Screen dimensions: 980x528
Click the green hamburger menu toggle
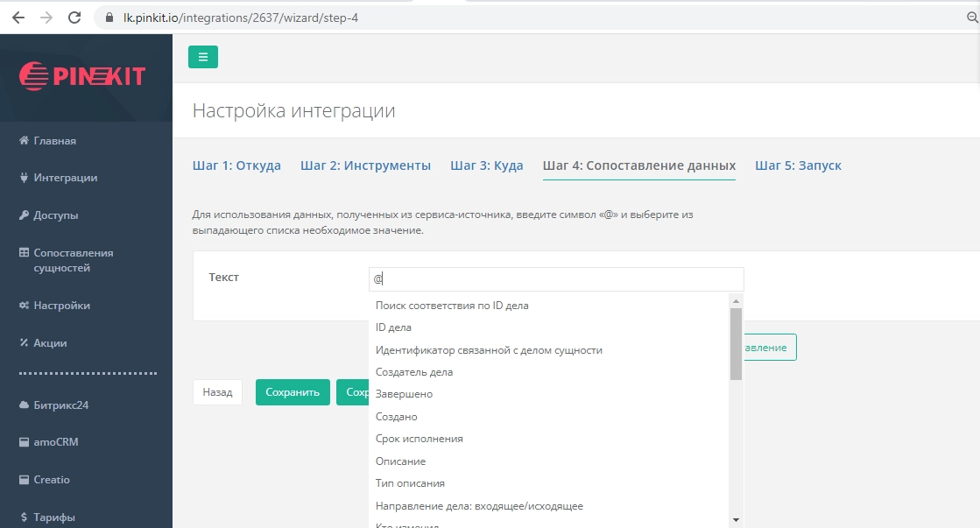pos(203,57)
